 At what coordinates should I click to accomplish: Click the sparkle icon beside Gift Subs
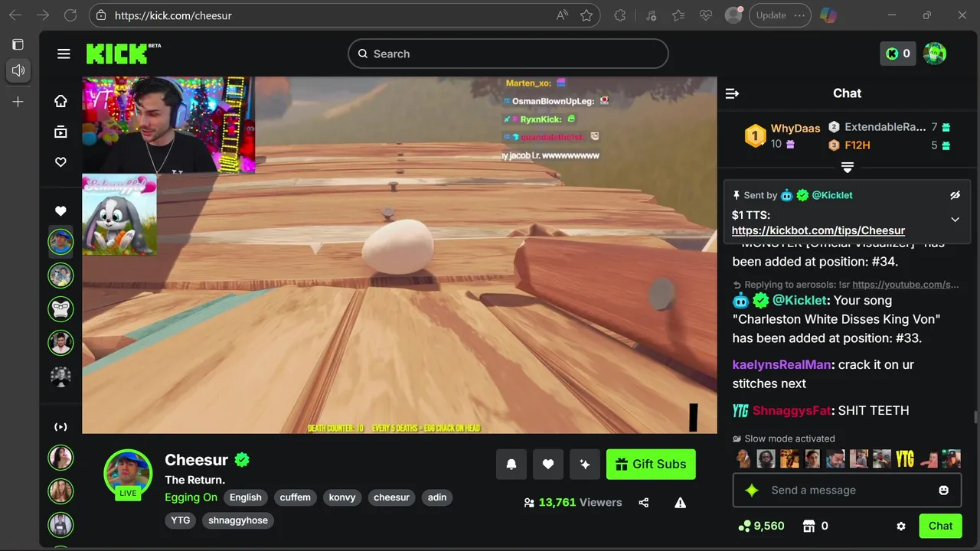pyautogui.click(x=585, y=464)
